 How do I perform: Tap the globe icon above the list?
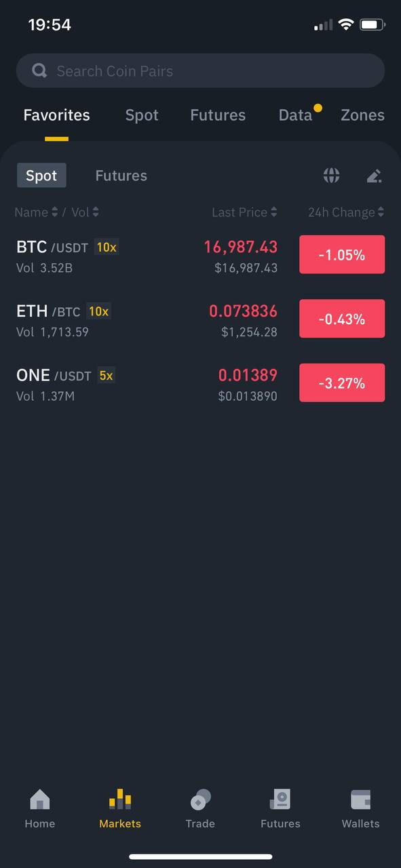pos(331,176)
